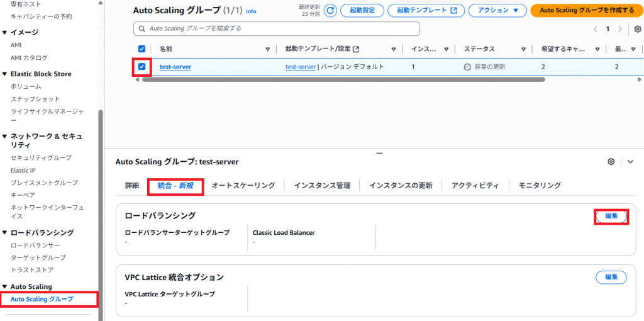
Task: Open ロードバランサー in sidebar
Action: tap(35, 245)
